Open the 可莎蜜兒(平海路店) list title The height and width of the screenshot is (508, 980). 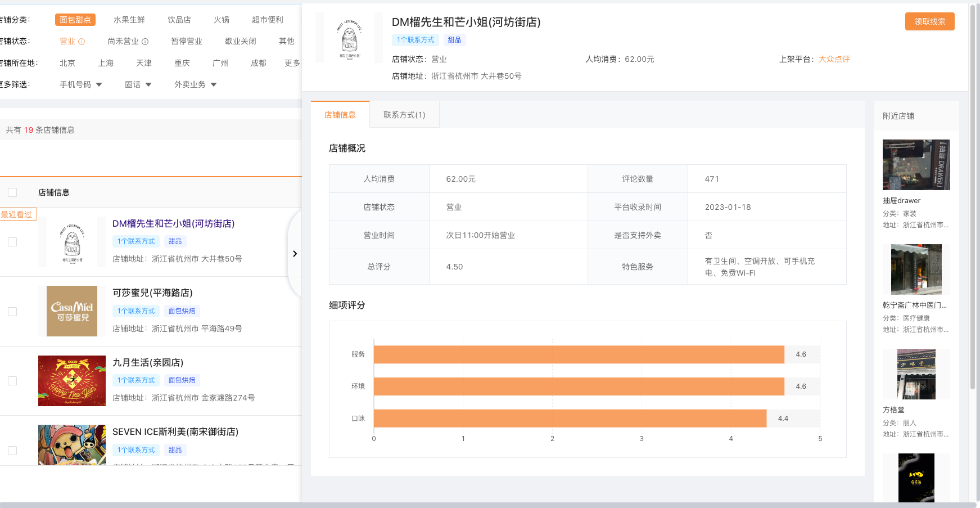click(x=152, y=293)
